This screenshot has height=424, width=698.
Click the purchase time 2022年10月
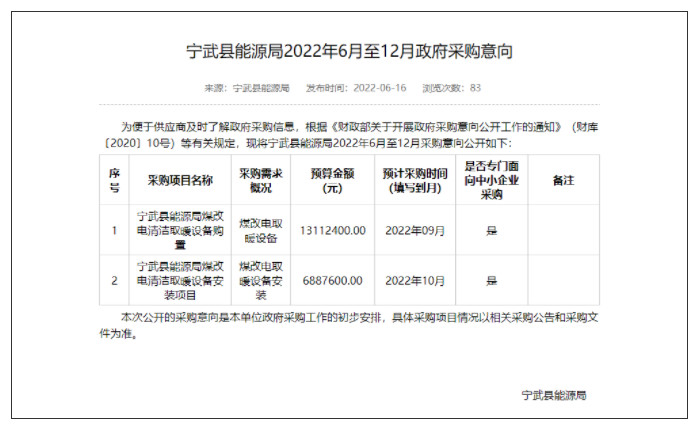[415, 281]
